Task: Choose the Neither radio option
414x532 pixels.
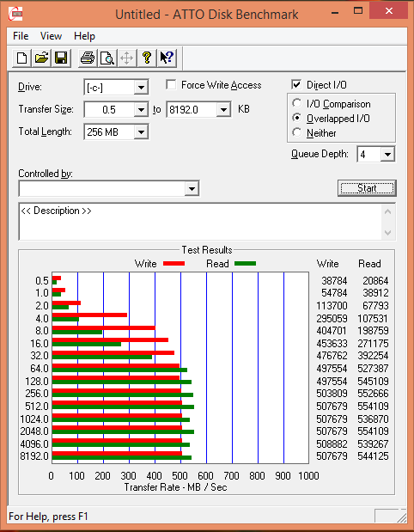Action: tap(296, 132)
